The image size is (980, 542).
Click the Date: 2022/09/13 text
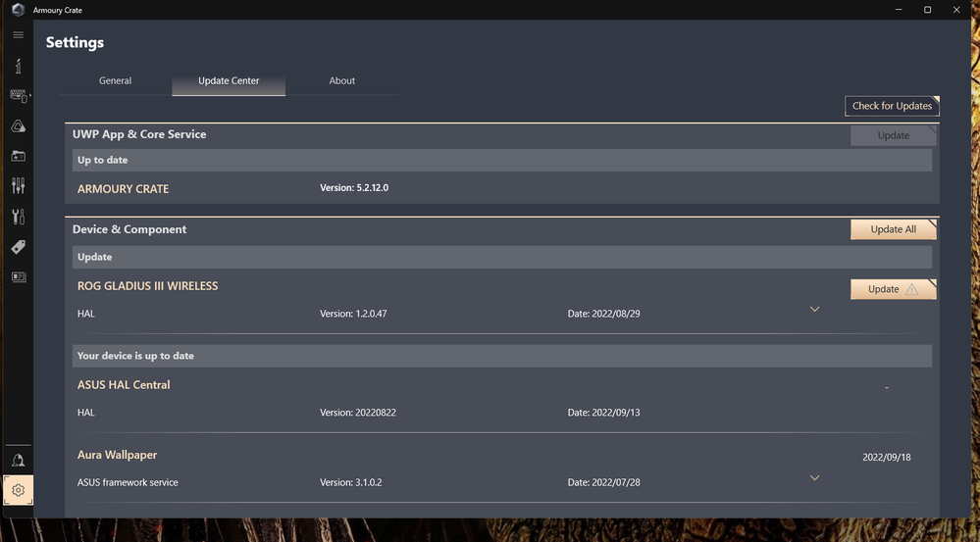pos(603,413)
